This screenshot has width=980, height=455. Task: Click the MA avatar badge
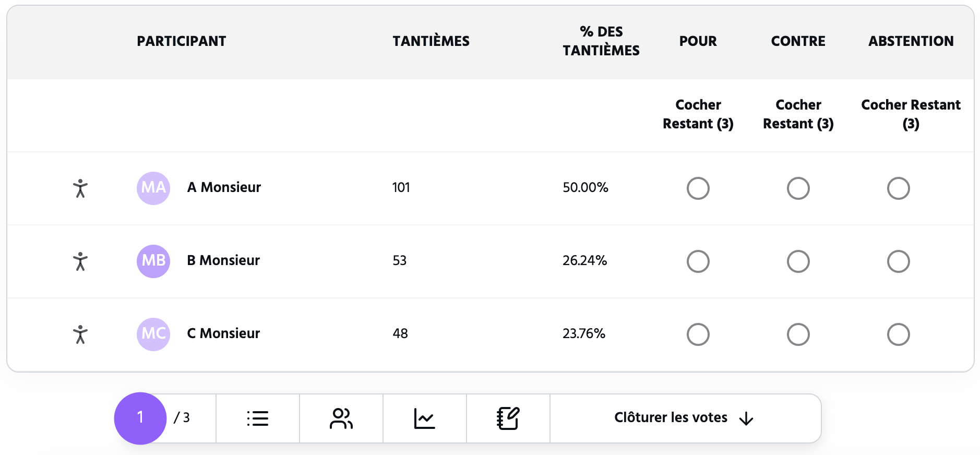153,188
